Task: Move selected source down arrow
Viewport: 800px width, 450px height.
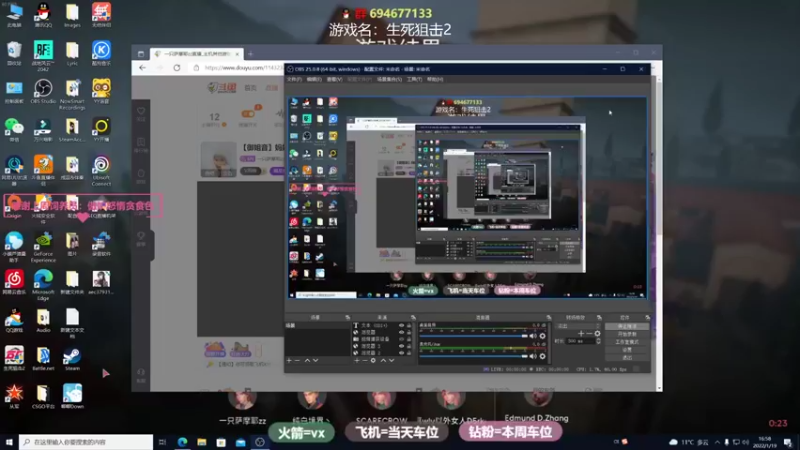Action: click(391, 360)
